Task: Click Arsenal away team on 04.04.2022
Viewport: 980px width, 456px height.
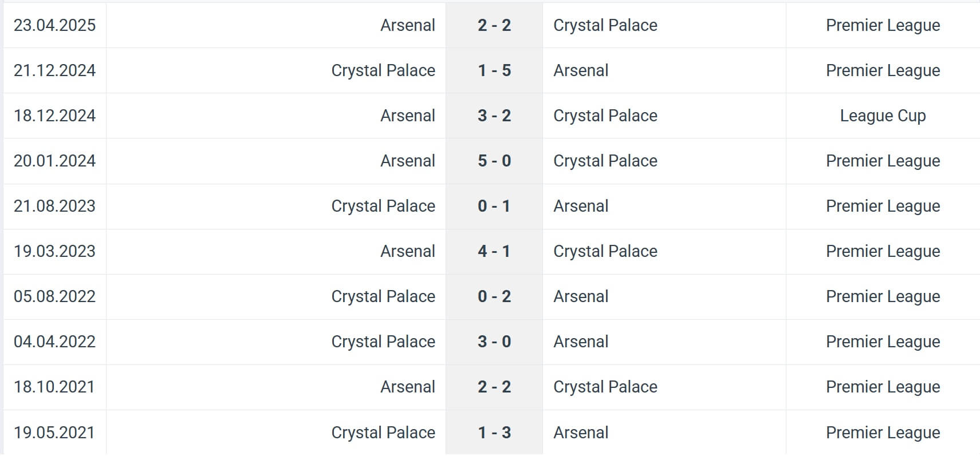Action: (581, 342)
